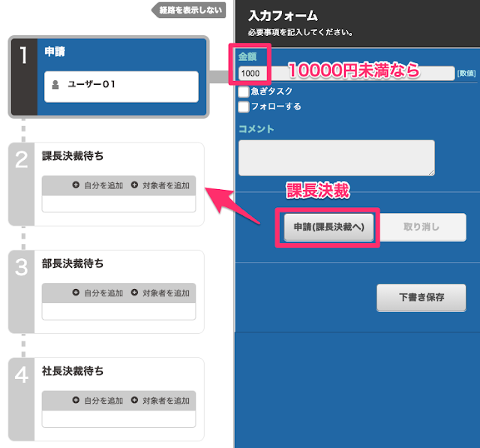The width and height of the screenshot is (480, 448).
Task: Click the コメント text area
Action: (x=337, y=158)
